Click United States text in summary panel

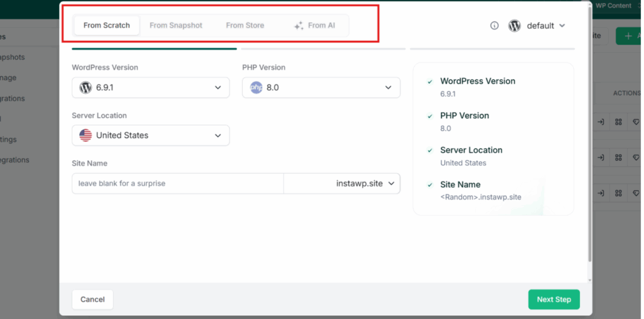[464, 163]
